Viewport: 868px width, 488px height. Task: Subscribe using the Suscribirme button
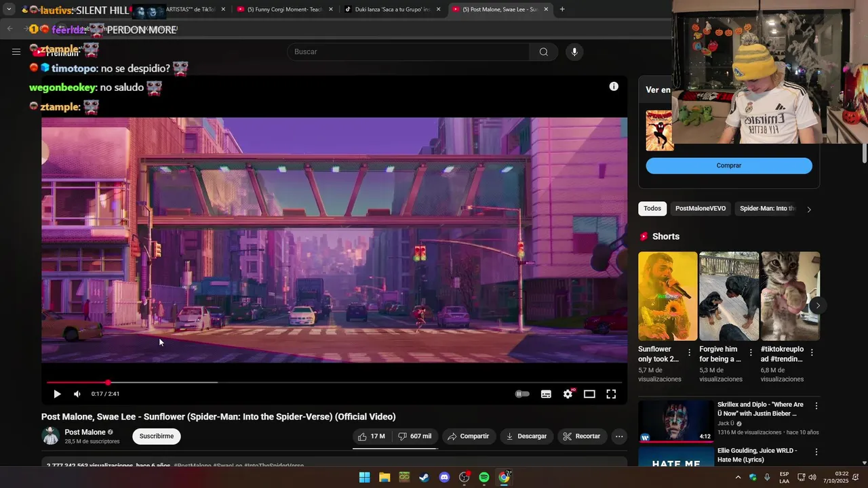(157, 436)
